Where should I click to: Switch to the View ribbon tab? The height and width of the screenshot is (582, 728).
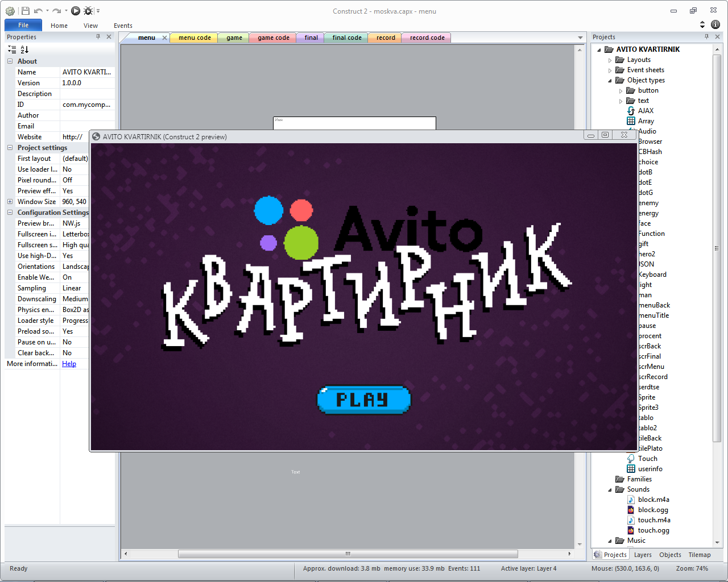[90, 26]
